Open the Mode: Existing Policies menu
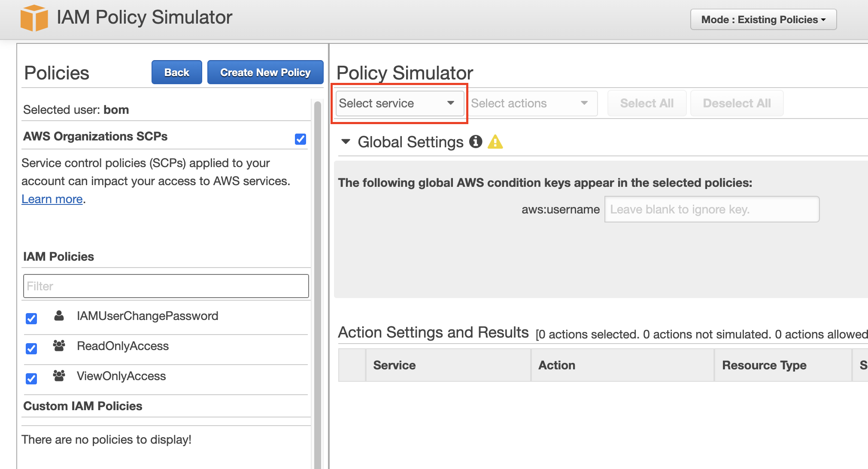Viewport: 868px width, 469px height. tap(763, 20)
